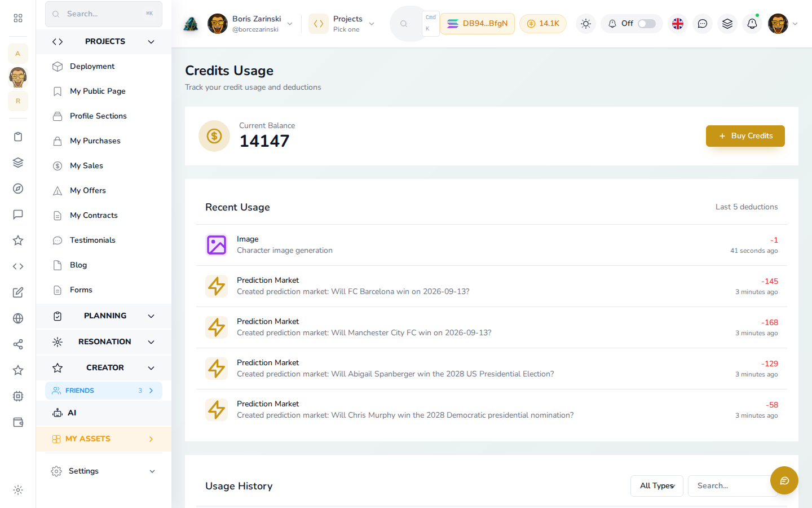Open My Purchases menu item
The width and height of the screenshot is (812, 508).
(x=104, y=141)
